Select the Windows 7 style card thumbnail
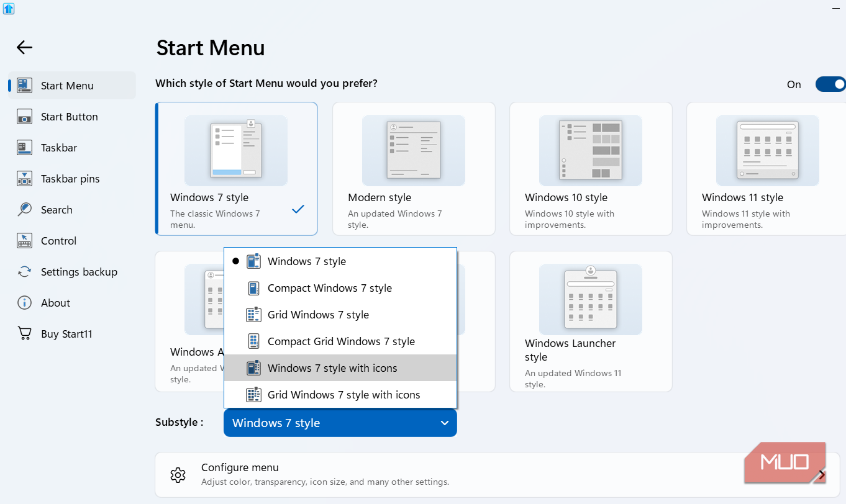This screenshot has width=846, height=504. 236,150
